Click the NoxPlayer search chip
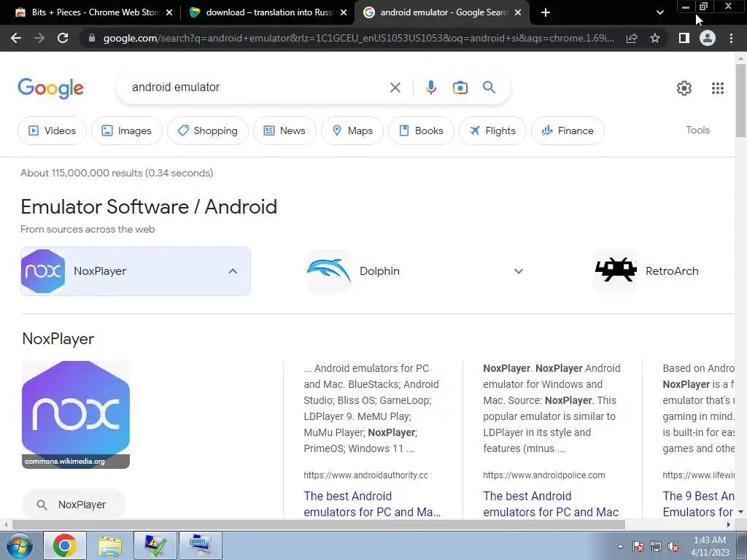This screenshot has width=747, height=560. pos(74,505)
